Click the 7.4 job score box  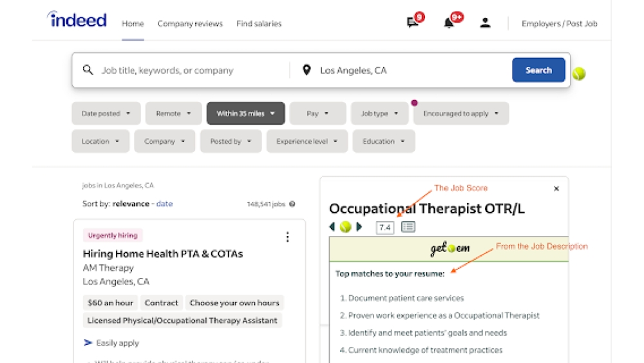tap(385, 228)
